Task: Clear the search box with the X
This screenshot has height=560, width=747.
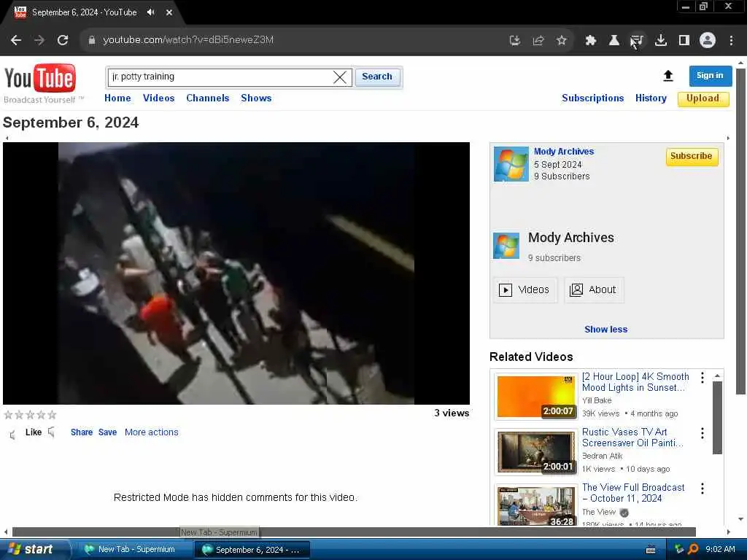Action: pyautogui.click(x=340, y=77)
